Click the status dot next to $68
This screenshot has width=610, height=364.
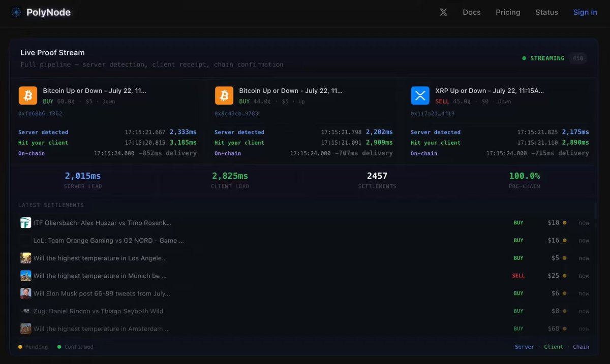tap(564, 328)
